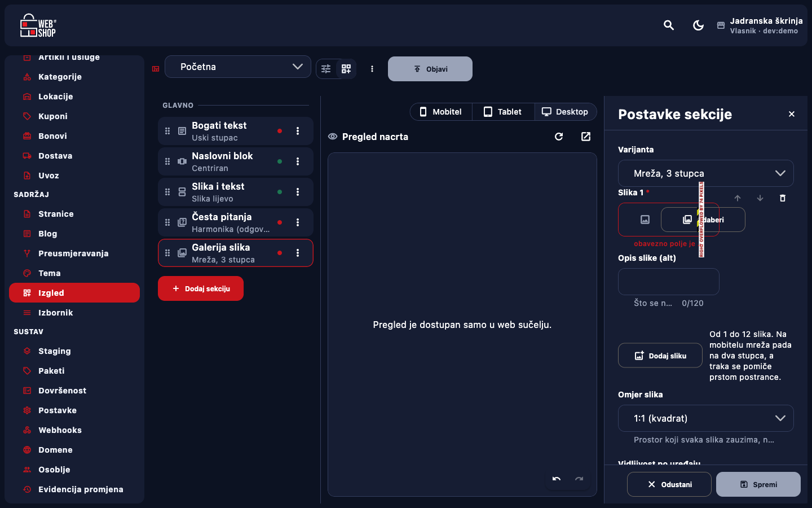Select the Česta pitanja section row

(x=236, y=222)
